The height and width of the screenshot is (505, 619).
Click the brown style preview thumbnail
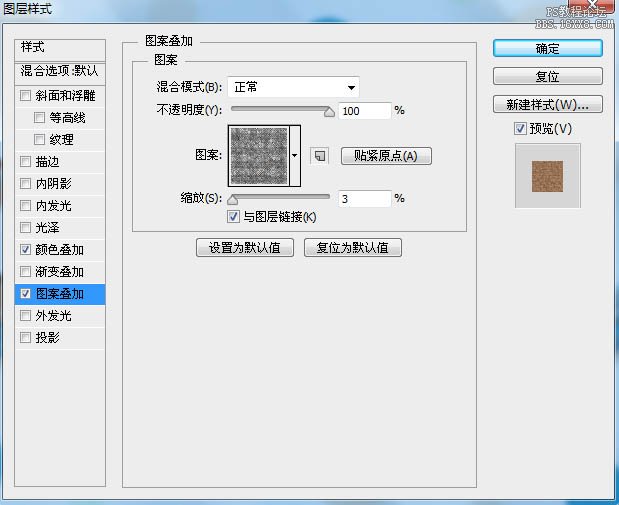547,176
